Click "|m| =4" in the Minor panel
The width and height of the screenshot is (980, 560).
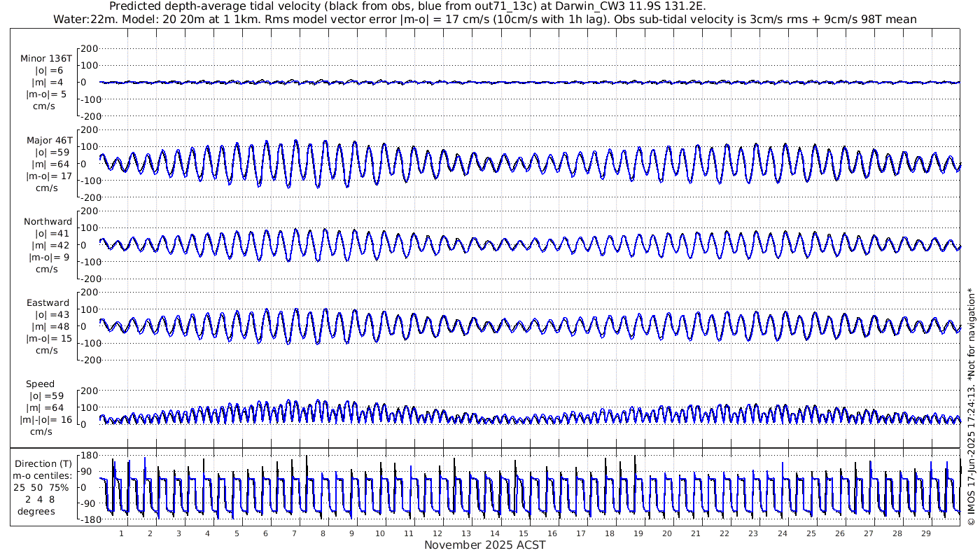pos(48,83)
